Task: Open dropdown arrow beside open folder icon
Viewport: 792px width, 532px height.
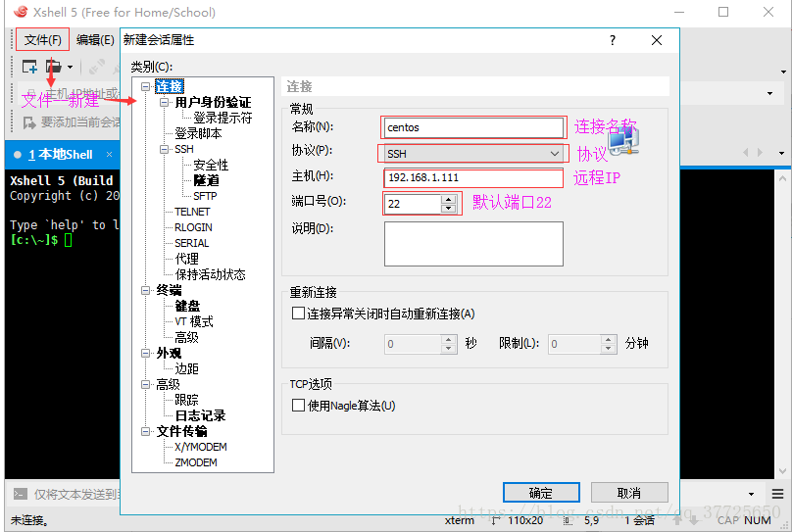Action: pos(70,68)
